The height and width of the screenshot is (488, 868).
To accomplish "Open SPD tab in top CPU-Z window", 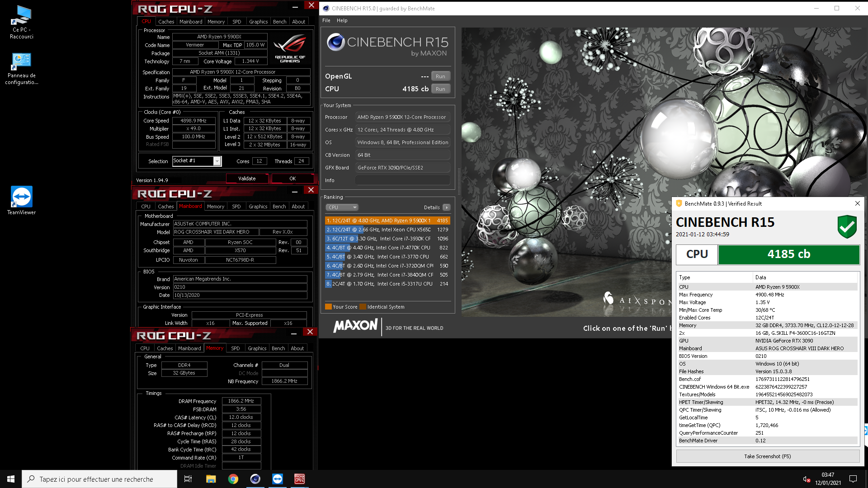I will 236,22.
